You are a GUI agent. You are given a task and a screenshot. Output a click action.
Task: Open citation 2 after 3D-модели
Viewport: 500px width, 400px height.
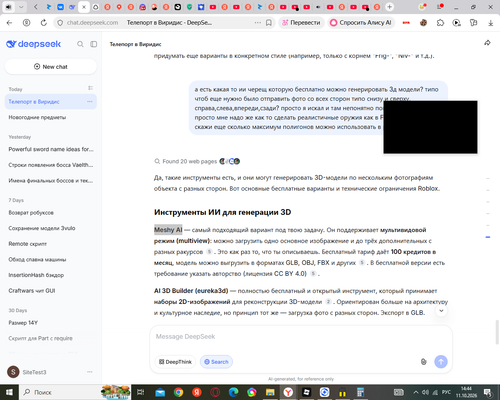pos(328,302)
